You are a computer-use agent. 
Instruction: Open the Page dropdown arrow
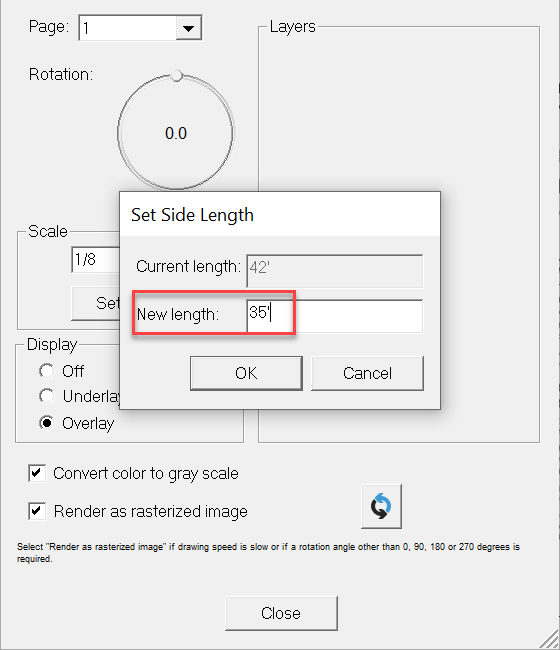point(188,28)
